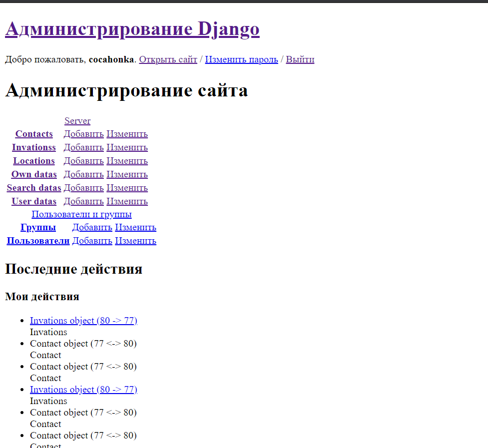This screenshot has height=448, width=488.
Task: Open the Администрирование Django header link
Action: [x=132, y=29]
